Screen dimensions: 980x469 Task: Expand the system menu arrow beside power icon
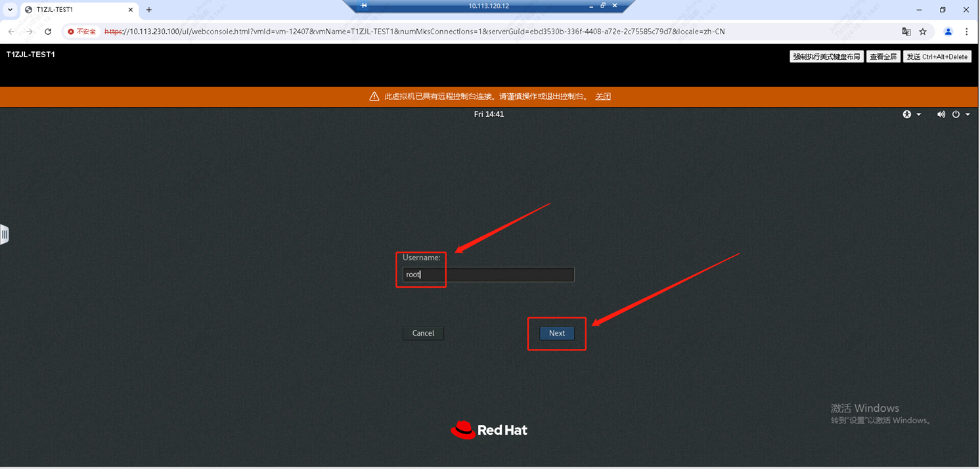pyautogui.click(x=968, y=114)
